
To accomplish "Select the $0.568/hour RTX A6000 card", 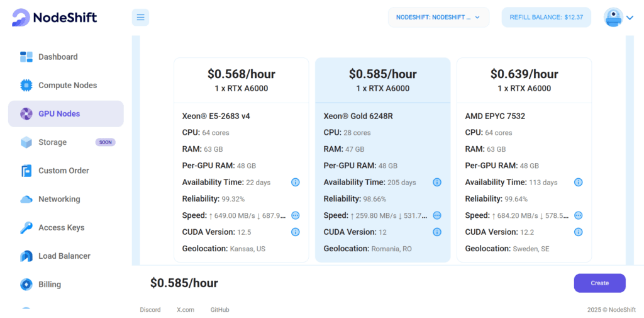I will 241,159.
